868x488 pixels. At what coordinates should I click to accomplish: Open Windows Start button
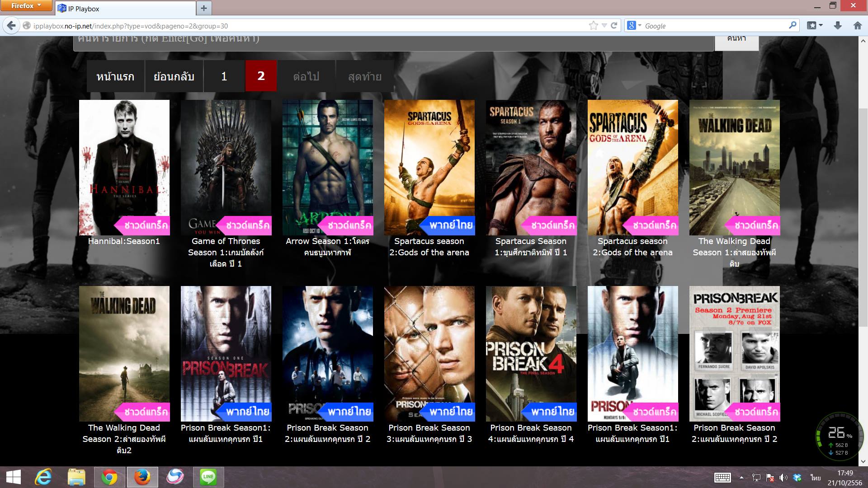14,477
